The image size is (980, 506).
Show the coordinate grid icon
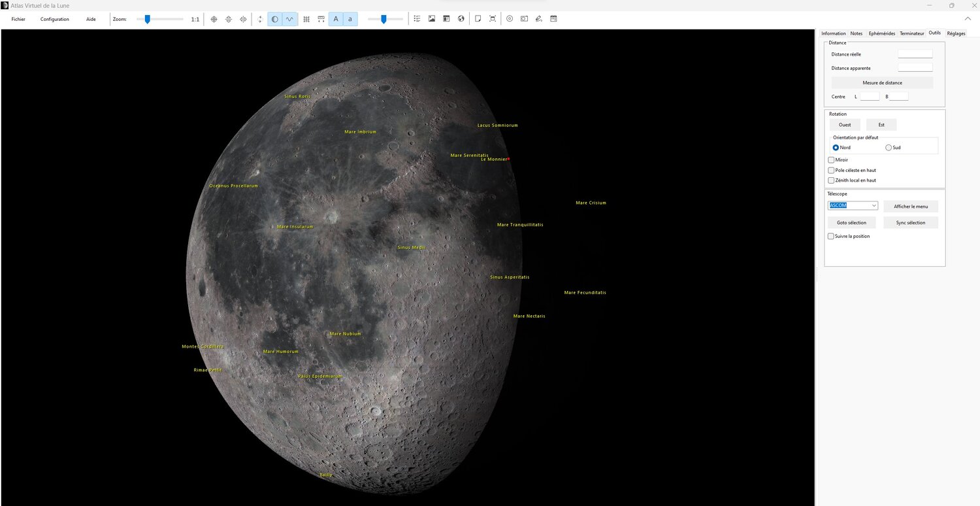tap(306, 19)
